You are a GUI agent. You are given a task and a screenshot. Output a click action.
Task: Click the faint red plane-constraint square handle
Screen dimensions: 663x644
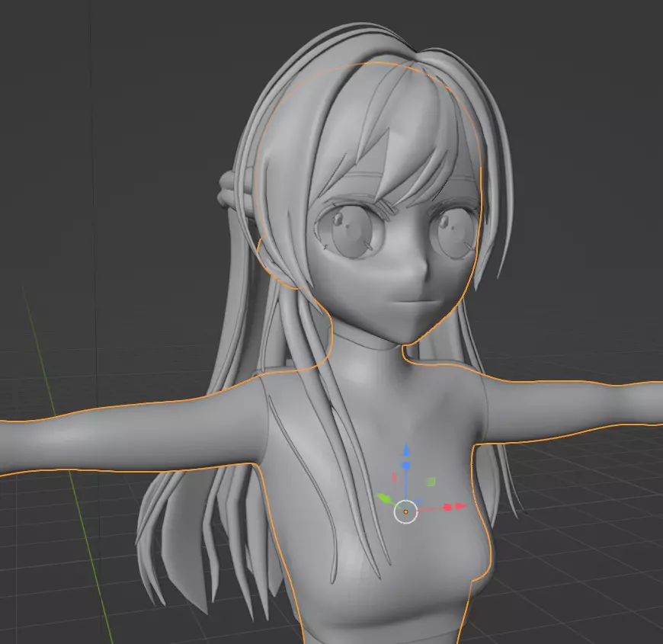click(395, 477)
